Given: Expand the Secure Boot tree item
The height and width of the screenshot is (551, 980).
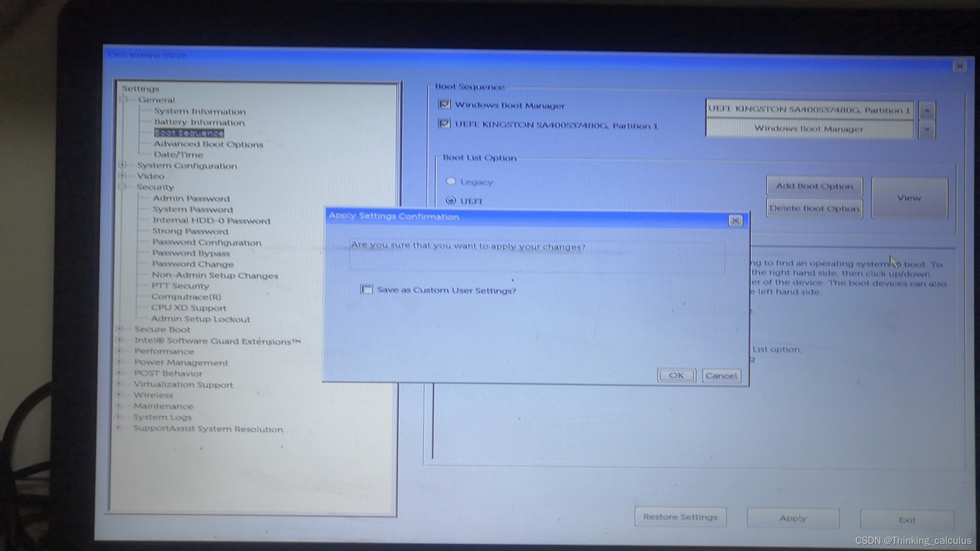Looking at the screenshot, I should pos(122,329).
